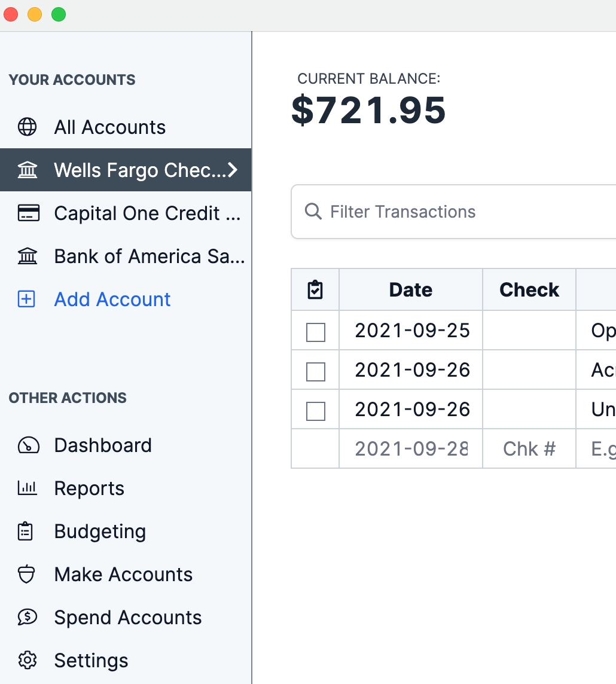Click the bank icon for Bank of America

pyautogui.click(x=28, y=256)
